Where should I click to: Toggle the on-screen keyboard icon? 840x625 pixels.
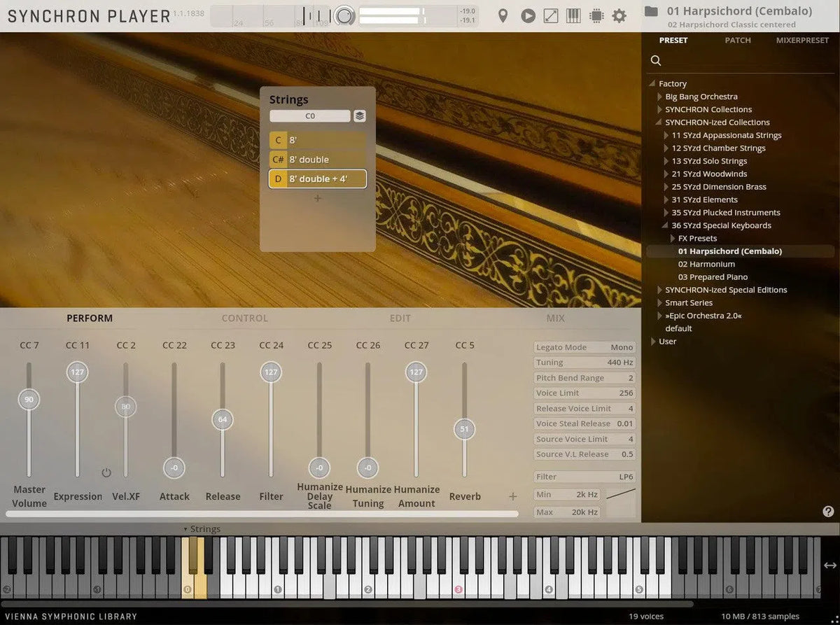(x=573, y=15)
